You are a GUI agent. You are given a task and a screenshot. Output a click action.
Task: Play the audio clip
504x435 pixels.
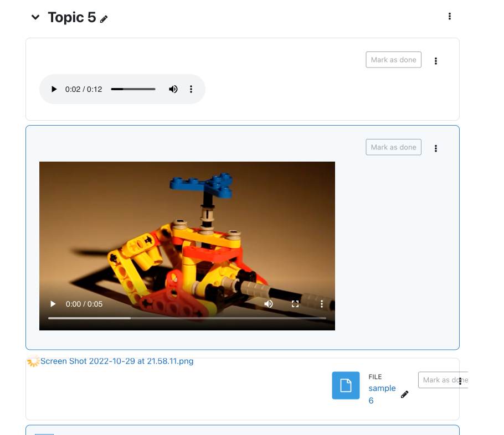(x=54, y=89)
